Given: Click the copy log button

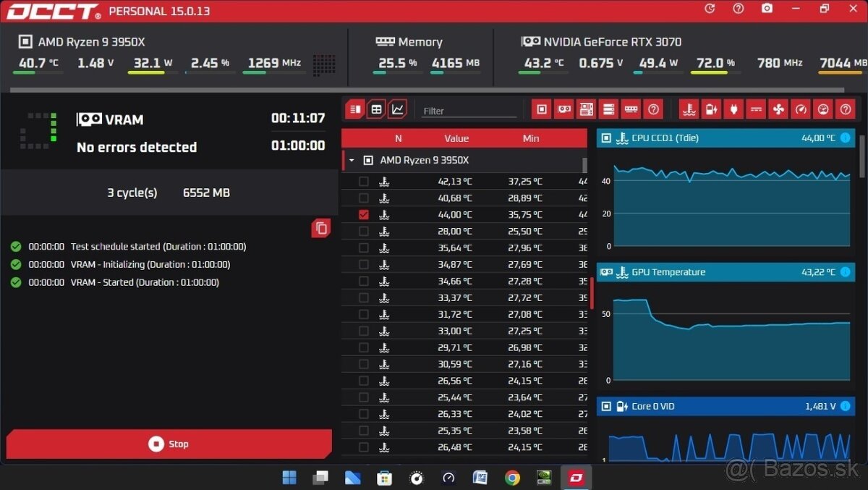Looking at the screenshot, I should [x=320, y=228].
